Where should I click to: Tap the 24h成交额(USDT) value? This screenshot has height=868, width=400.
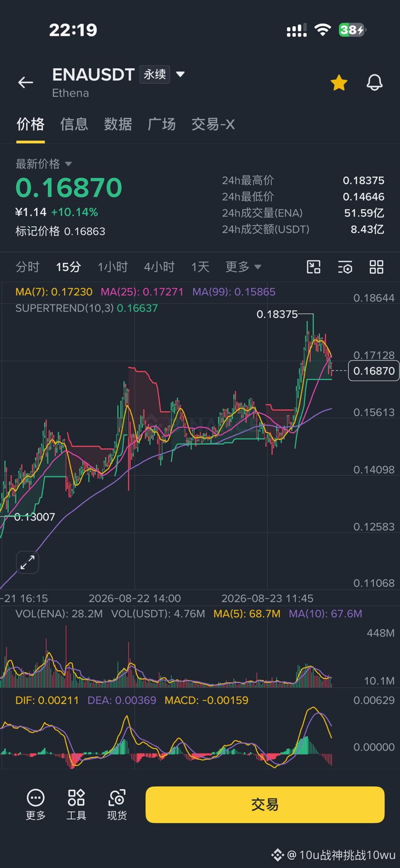coord(368,230)
